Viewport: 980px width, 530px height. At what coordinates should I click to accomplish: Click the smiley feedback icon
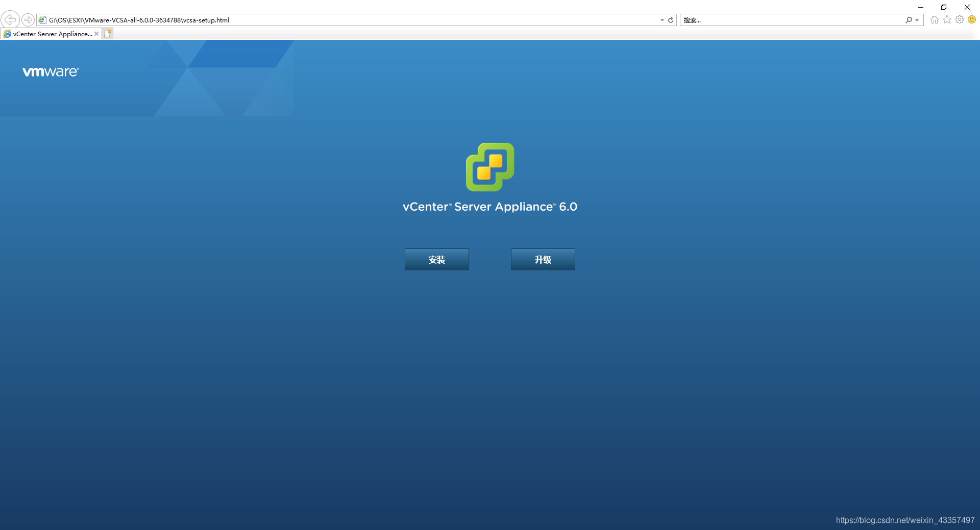(x=972, y=19)
